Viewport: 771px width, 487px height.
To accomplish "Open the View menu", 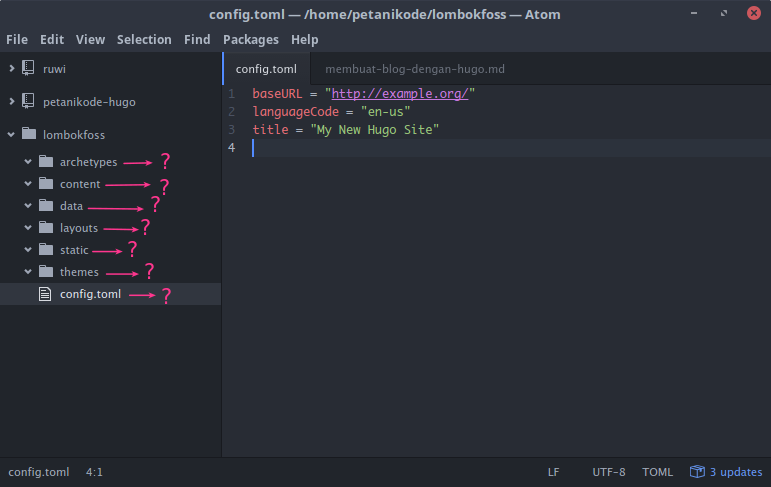I will tap(90, 39).
